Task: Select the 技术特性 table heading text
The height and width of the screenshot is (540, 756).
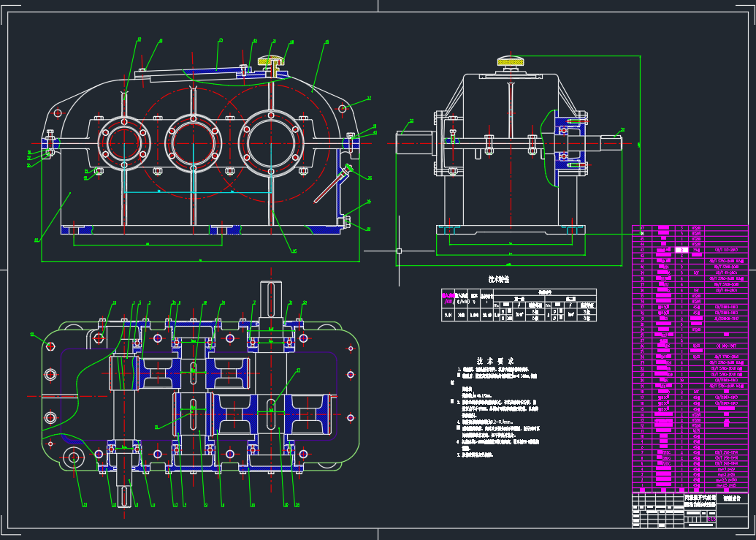Action: coord(499,279)
